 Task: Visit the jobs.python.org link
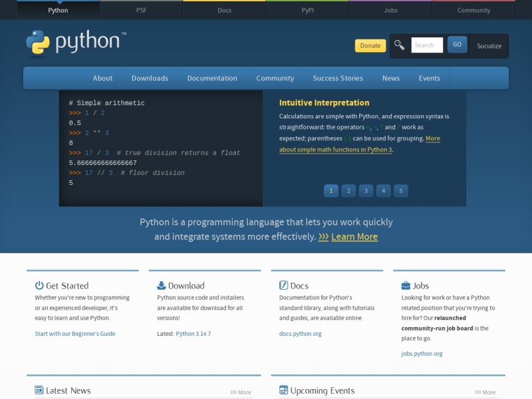422,354
